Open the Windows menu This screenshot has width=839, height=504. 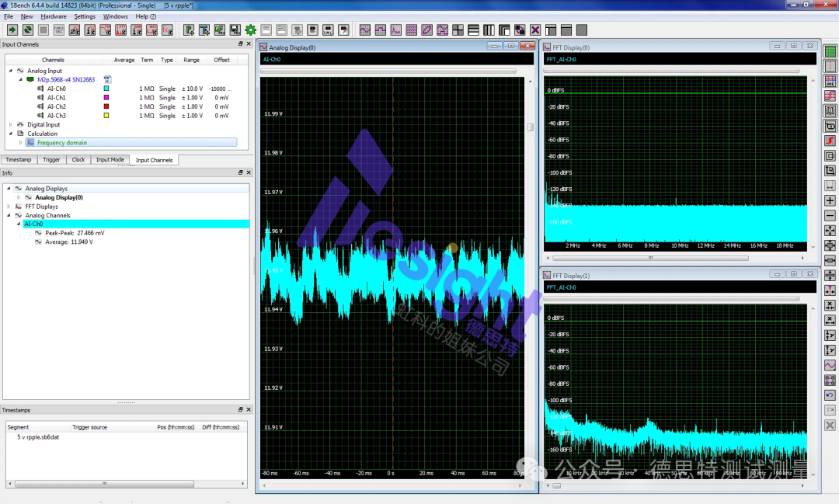click(115, 16)
